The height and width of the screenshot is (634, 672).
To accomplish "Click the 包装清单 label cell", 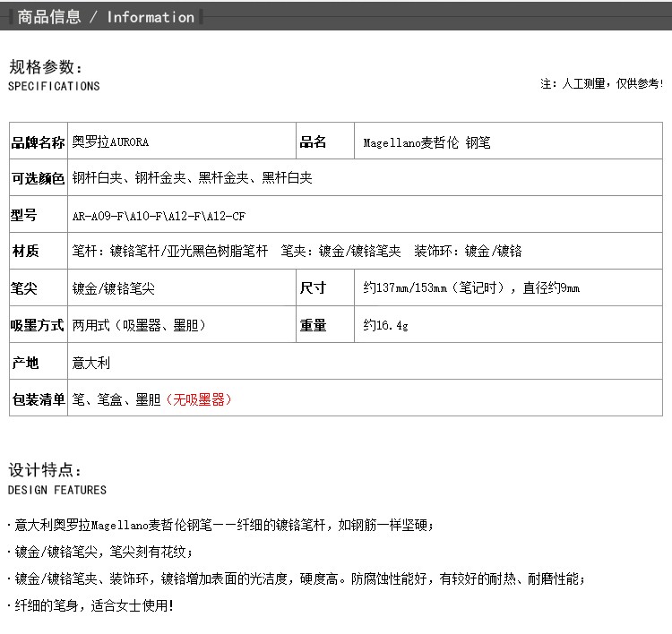I will pyautogui.click(x=39, y=398).
